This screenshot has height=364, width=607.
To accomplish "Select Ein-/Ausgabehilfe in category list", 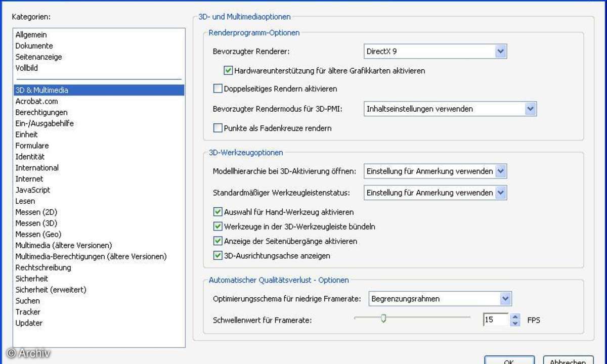I will coord(99,123).
